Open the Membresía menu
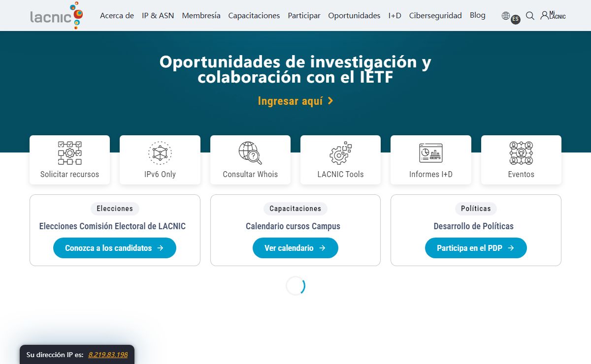Screen dimensions: 591x364 point(201,16)
